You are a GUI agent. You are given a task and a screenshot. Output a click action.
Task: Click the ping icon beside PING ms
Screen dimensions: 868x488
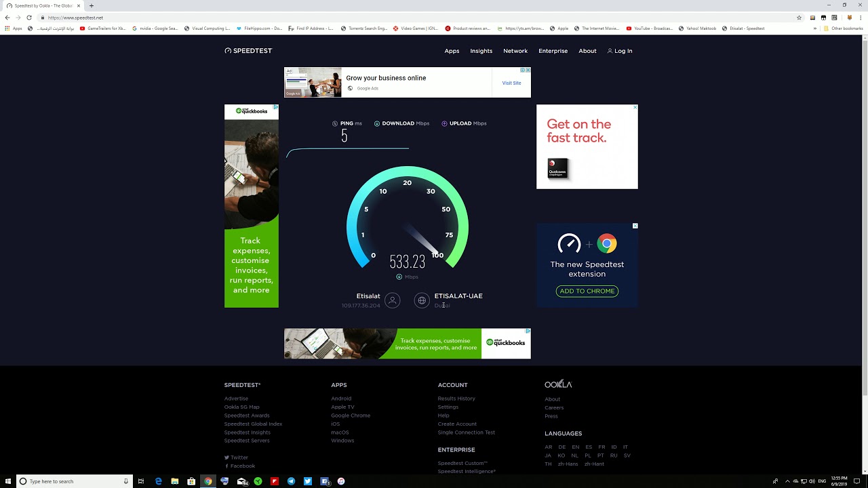pyautogui.click(x=335, y=123)
